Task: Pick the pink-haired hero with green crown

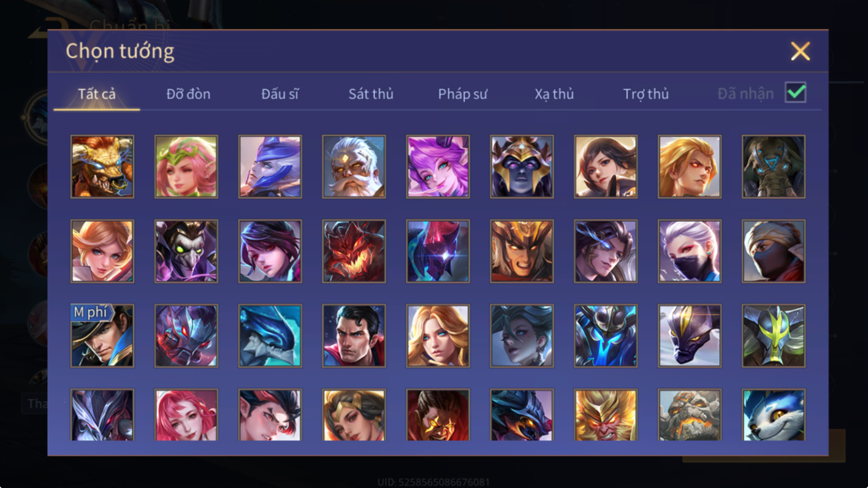Action: pos(186,167)
